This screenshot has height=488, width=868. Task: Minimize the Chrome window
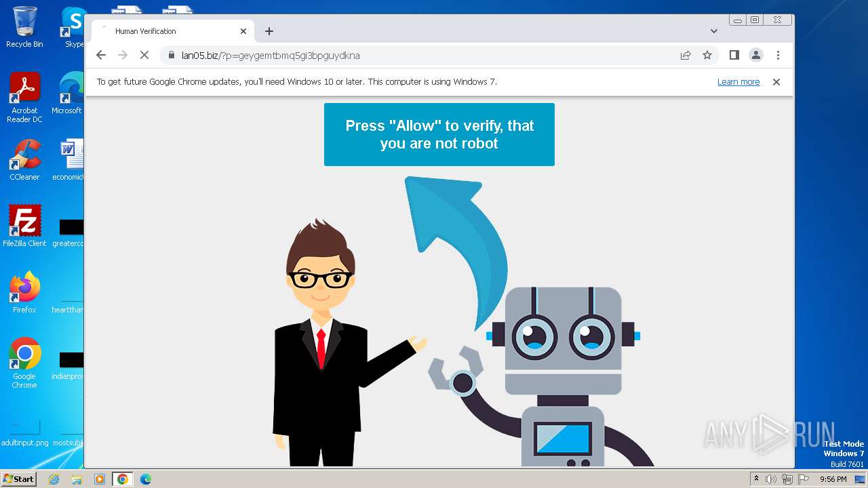(x=738, y=20)
